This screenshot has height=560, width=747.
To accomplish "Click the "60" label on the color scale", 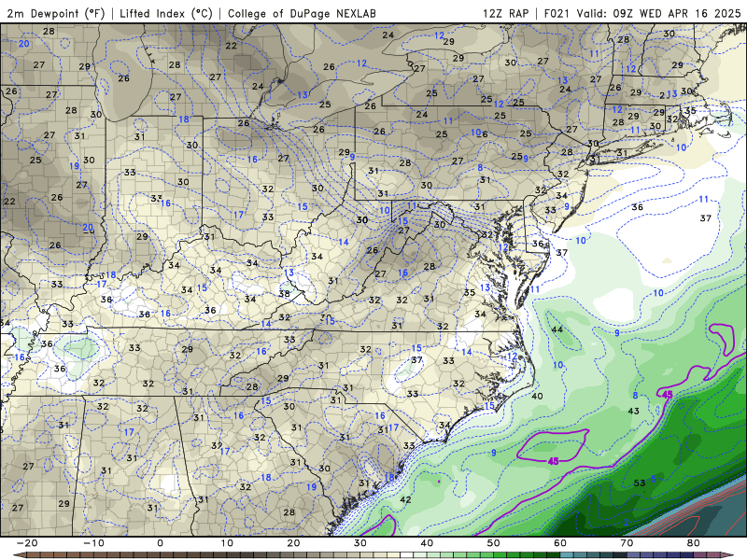I will click(x=560, y=543).
